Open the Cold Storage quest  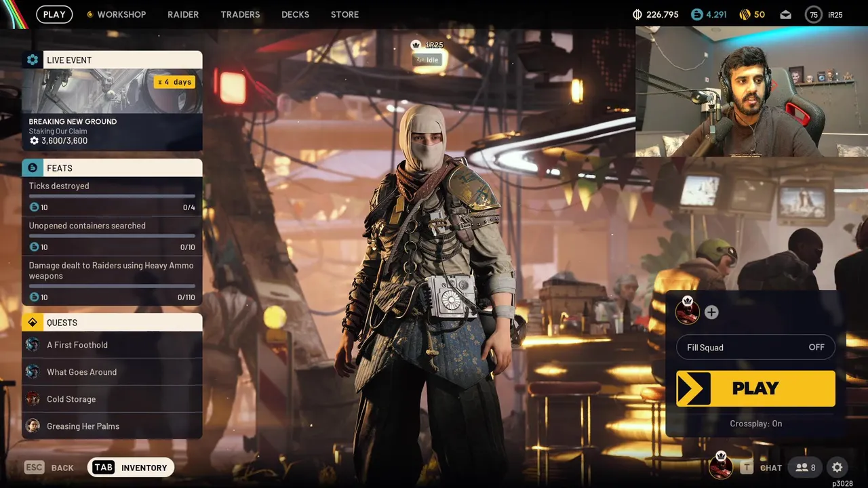(x=112, y=399)
